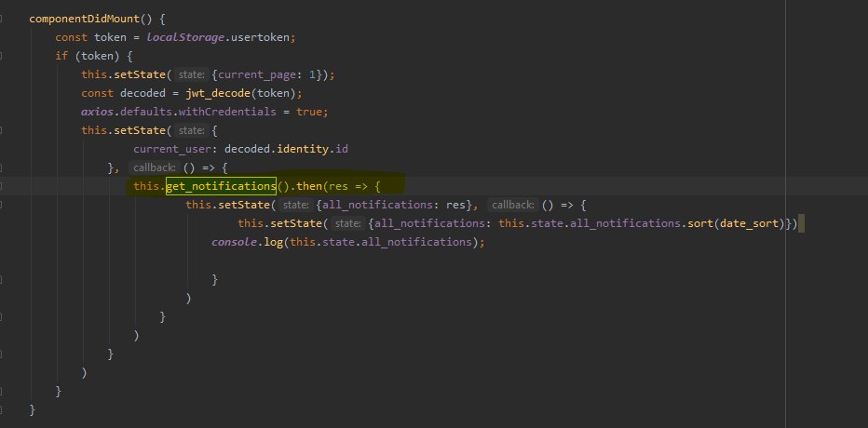Click the callback hint above get_notifications line
This screenshot has height=428, width=868.
[155, 167]
